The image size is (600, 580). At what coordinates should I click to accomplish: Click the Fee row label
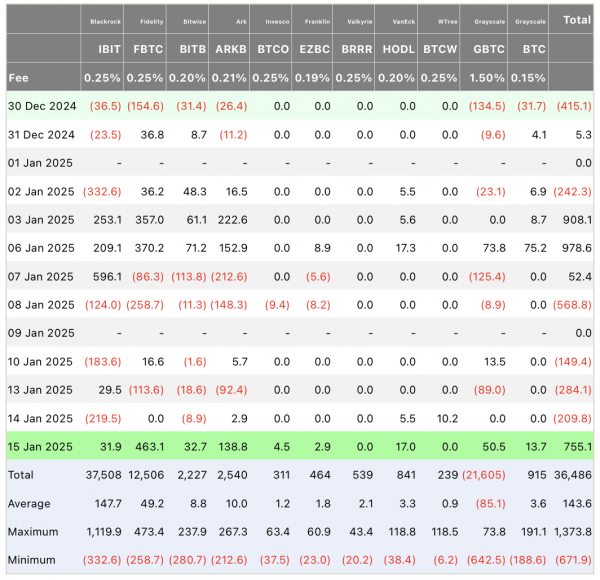(x=18, y=78)
